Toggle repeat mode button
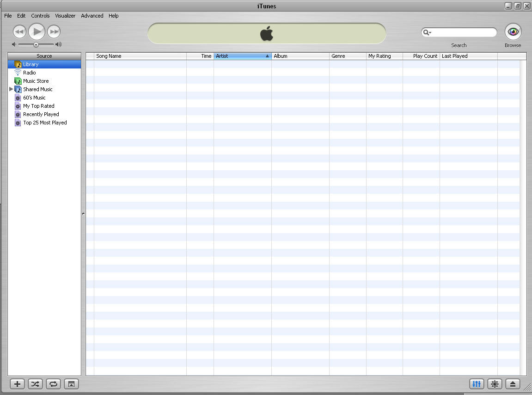532x395 pixels. tap(53, 384)
